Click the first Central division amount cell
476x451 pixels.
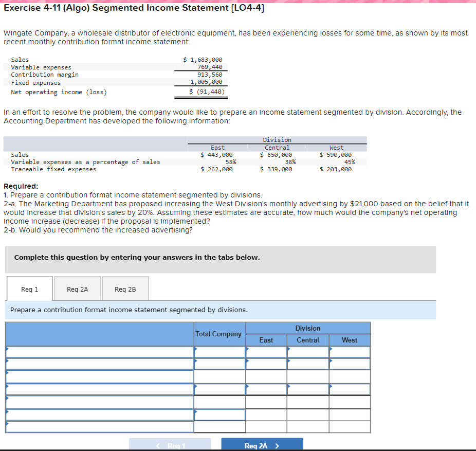307,352
